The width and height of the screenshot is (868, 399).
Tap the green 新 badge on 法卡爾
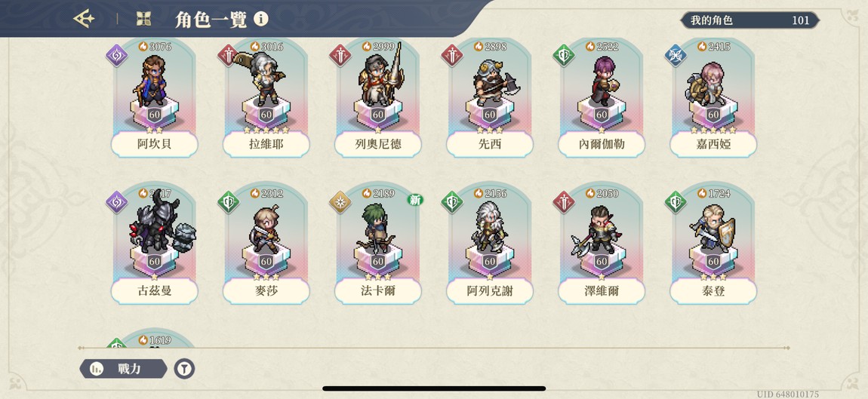coord(415,200)
